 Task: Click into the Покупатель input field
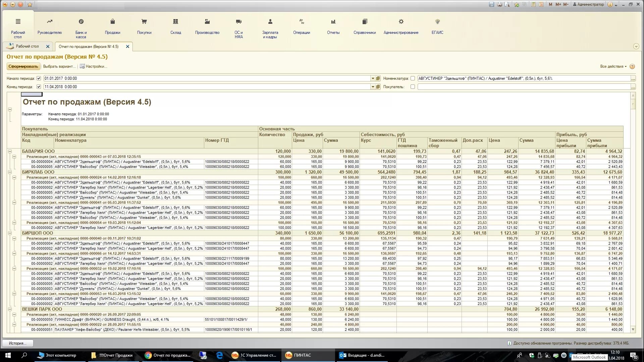pyautogui.click(x=524, y=87)
